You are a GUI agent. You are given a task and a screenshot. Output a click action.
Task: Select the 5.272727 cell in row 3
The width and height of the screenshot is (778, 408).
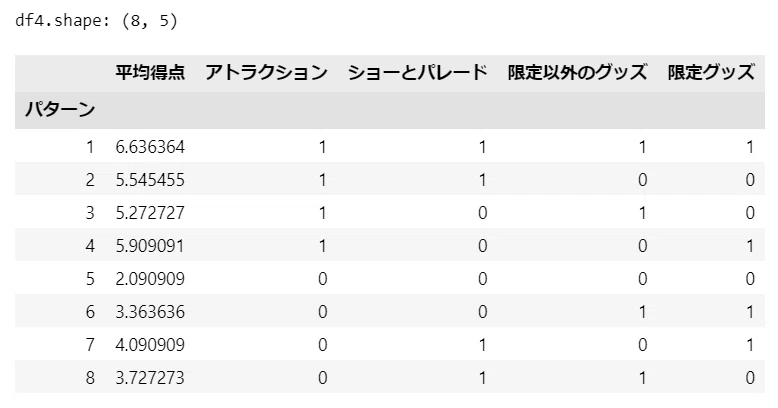pyautogui.click(x=150, y=213)
